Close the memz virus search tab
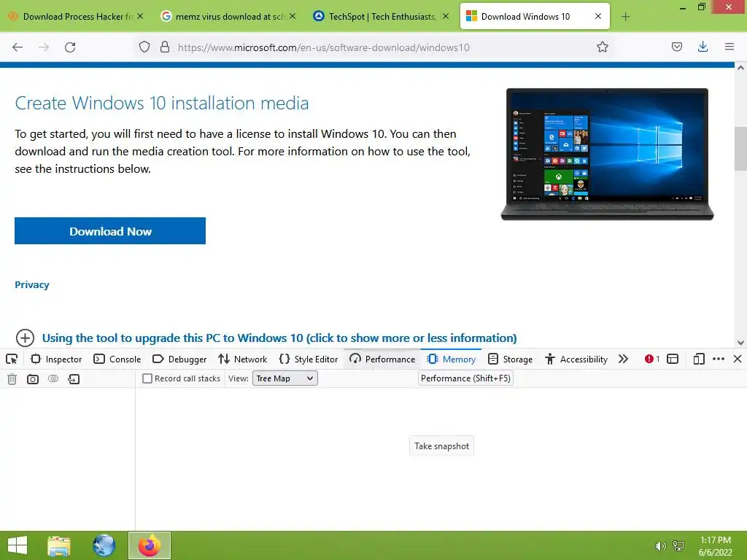747x560 pixels. pos(293,16)
